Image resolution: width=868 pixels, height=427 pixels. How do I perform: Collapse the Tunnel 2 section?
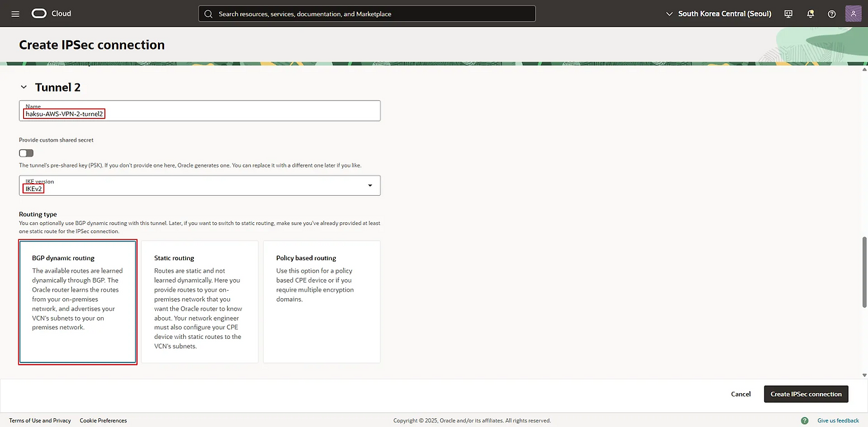point(24,87)
